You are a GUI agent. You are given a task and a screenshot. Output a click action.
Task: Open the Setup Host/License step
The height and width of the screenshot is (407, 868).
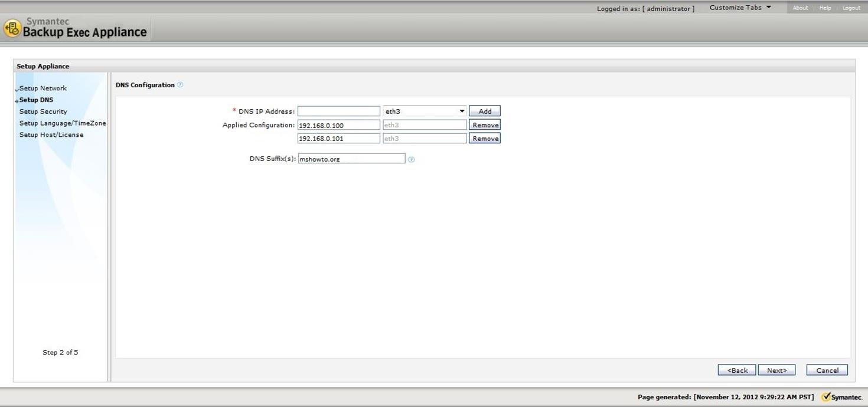pyautogui.click(x=51, y=135)
